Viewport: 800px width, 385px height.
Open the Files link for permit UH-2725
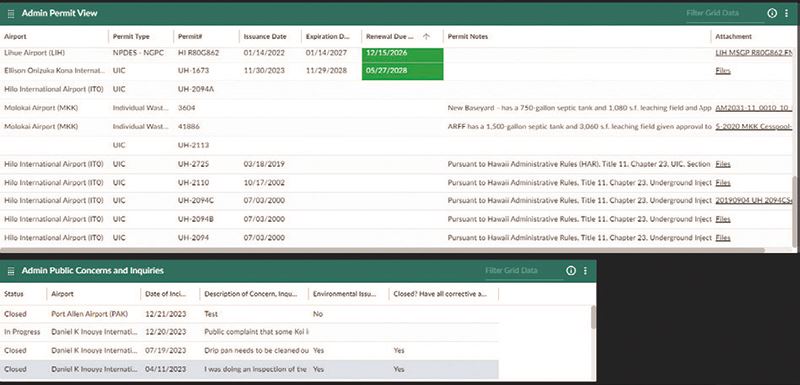(x=723, y=164)
